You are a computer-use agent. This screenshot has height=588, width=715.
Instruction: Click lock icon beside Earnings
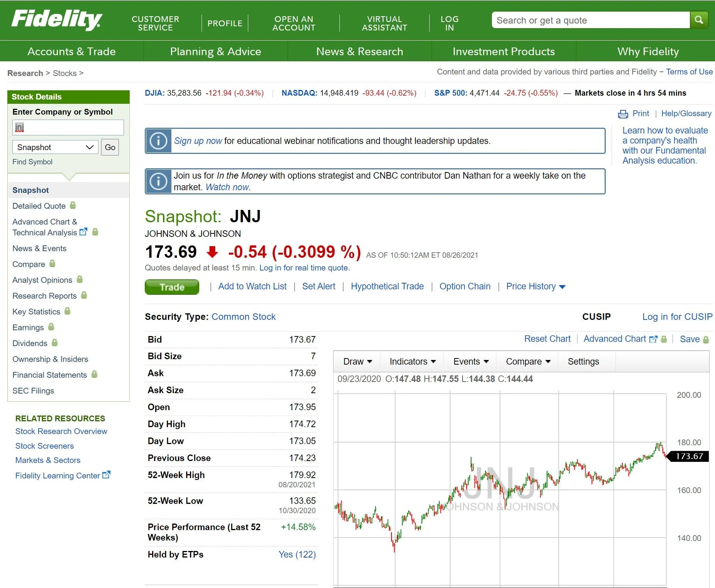(51, 327)
